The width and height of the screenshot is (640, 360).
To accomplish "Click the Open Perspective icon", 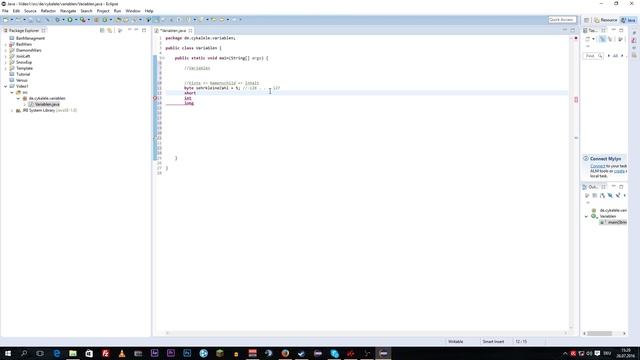I will pos(587,20).
